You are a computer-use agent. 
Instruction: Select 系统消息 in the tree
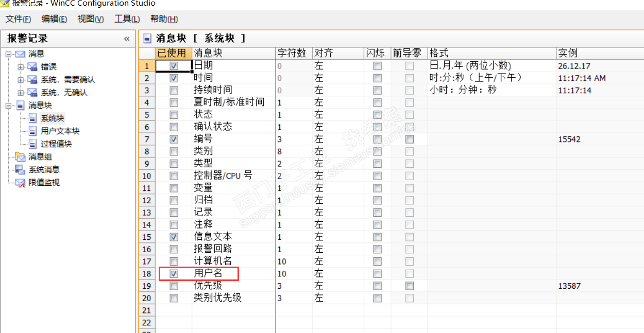click(x=44, y=170)
